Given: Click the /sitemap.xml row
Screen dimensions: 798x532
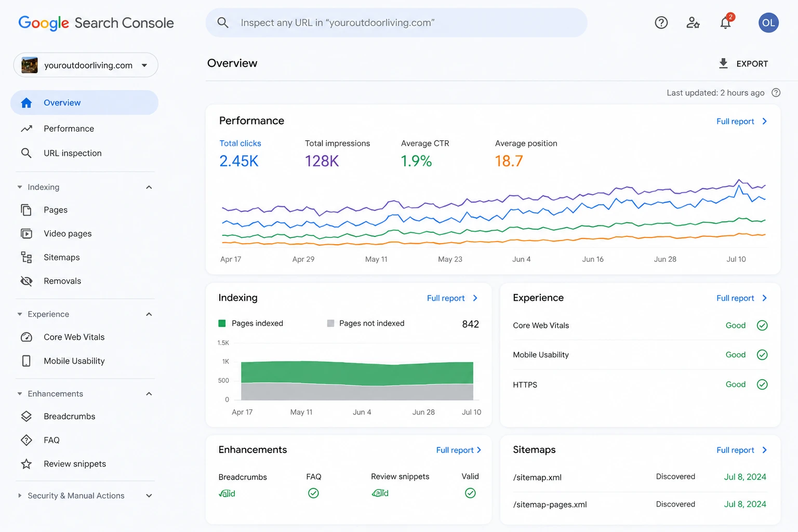Looking at the screenshot, I should pos(640,477).
